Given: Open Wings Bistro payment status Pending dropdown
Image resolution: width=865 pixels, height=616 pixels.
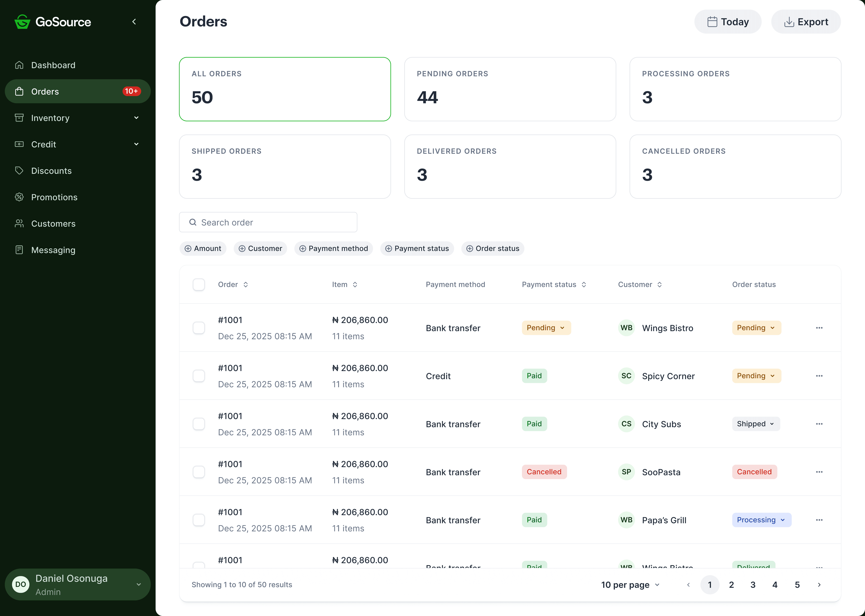Looking at the screenshot, I should (x=546, y=328).
